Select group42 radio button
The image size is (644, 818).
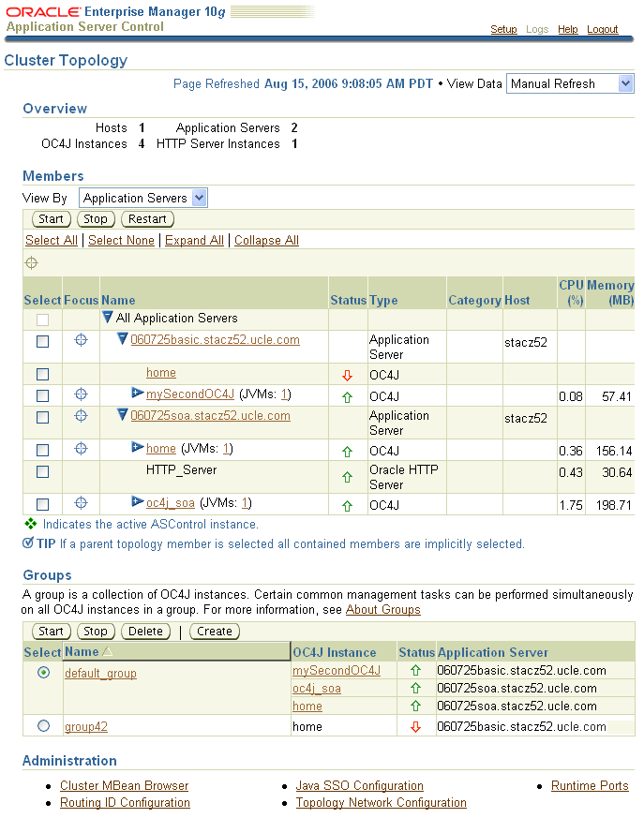click(x=44, y=725)
